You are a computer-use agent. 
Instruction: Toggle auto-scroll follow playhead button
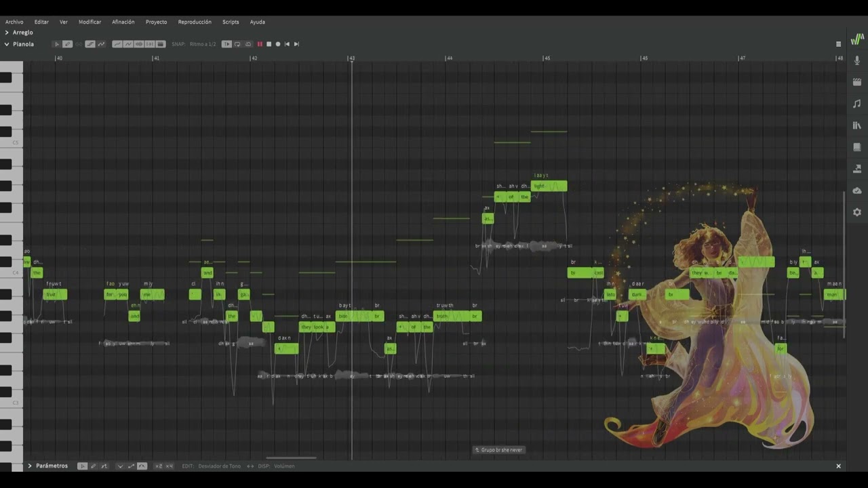coord(226,44)
